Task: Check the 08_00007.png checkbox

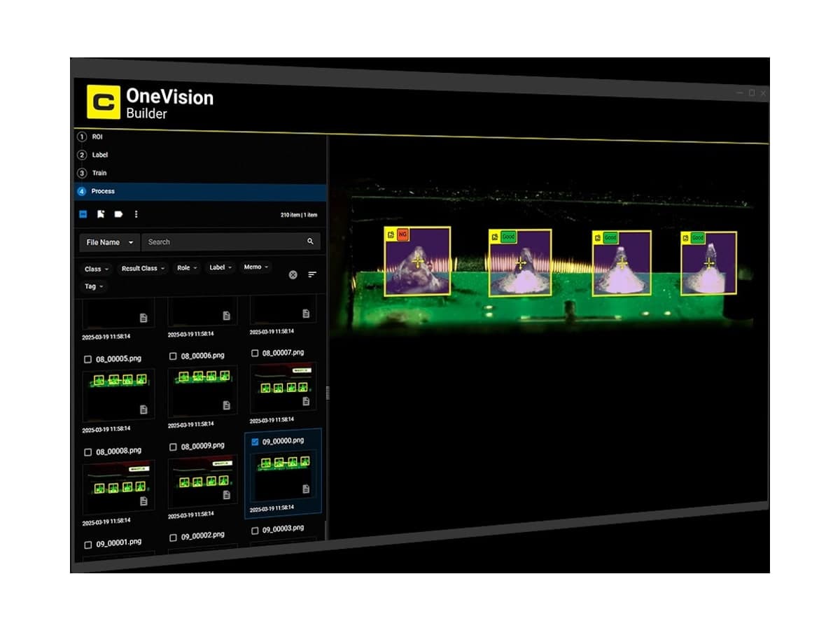Action: tap(255, 353)
